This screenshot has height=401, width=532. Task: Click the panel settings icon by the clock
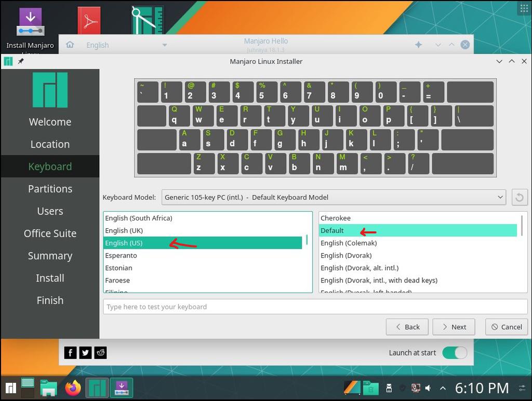522,388
